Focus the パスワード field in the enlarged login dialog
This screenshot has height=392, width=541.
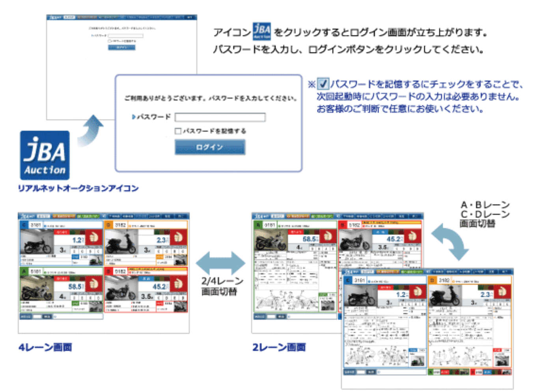220,117
